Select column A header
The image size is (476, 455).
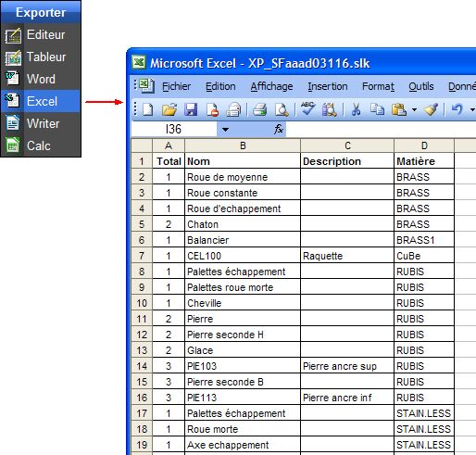click(x=169, y=145)
